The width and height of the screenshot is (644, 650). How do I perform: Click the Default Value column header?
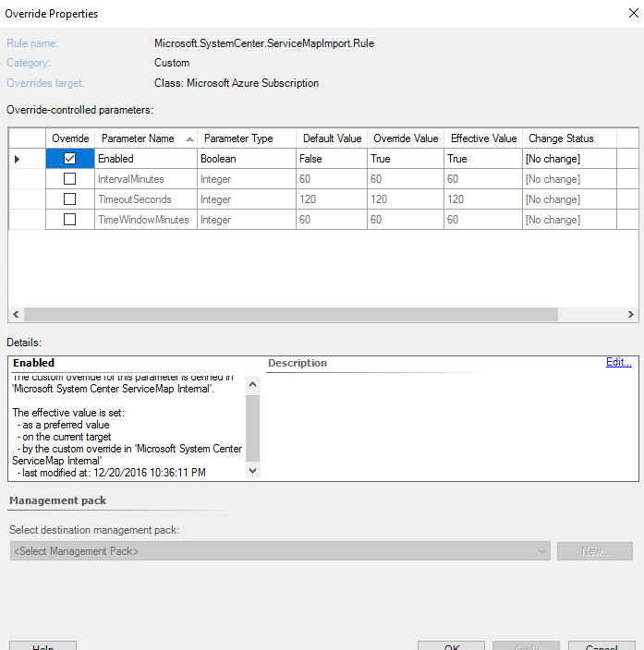click(x=332, y=138)
